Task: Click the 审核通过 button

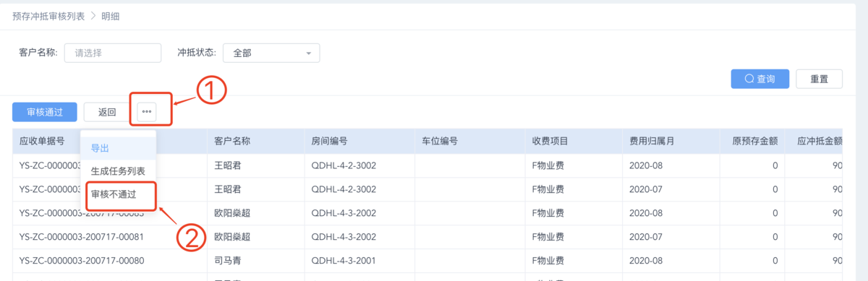Action: pos(45,112)
